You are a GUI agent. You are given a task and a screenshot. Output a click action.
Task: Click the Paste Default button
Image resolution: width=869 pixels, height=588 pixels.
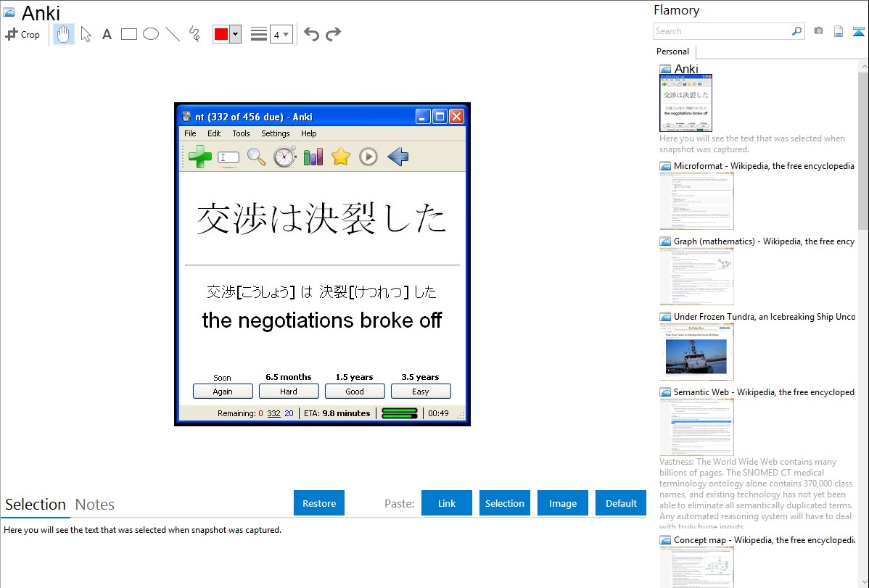point(621,503)
